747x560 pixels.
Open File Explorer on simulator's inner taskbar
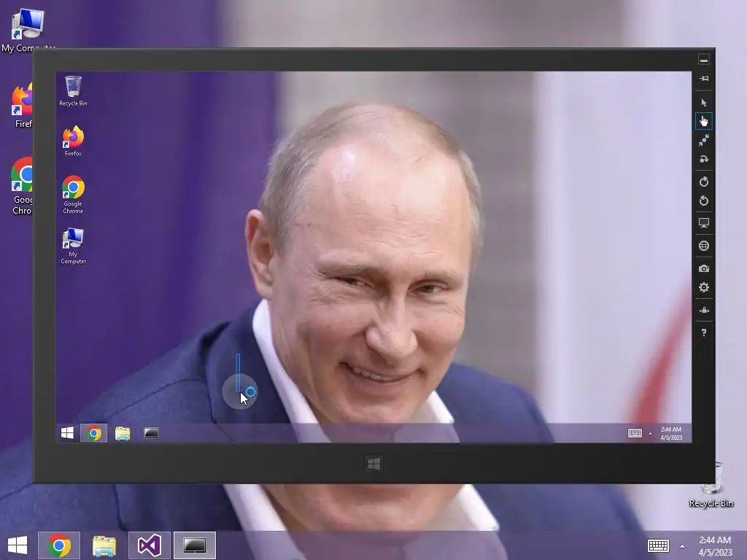pyautogui.click(x=123, y=433)
